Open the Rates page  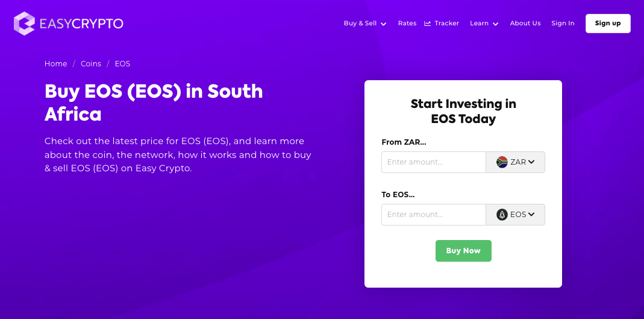(407, 24)
